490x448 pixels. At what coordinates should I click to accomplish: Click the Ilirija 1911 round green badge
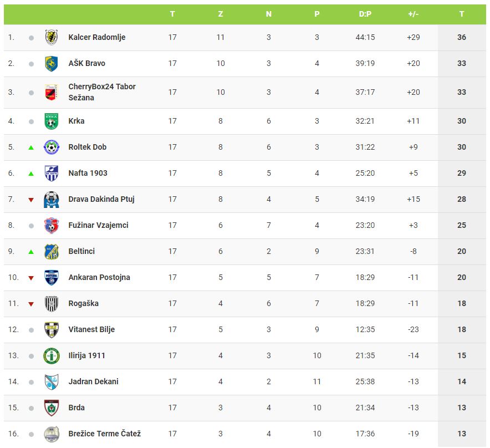click(52, 355)
